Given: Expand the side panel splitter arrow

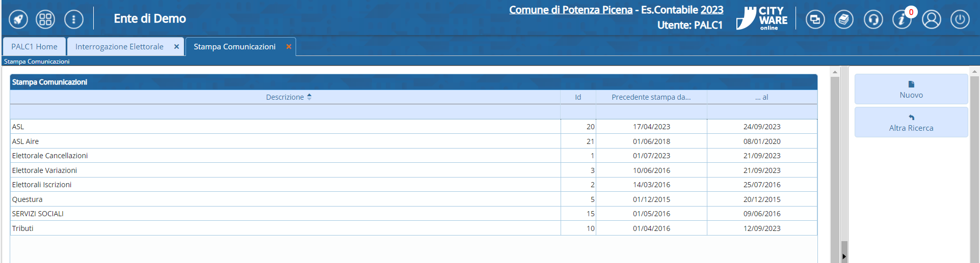Looking at the screenshot, I should pos(844,257).
